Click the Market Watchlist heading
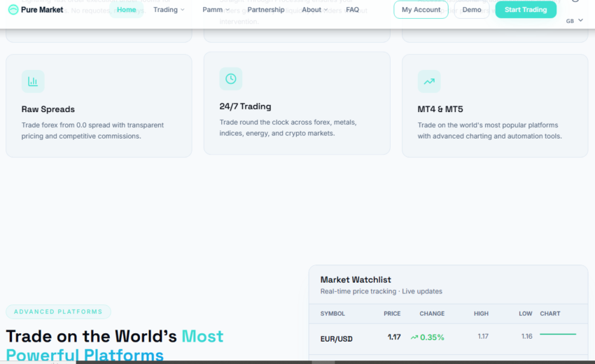 pyautogui.click(x=356, y=280)
